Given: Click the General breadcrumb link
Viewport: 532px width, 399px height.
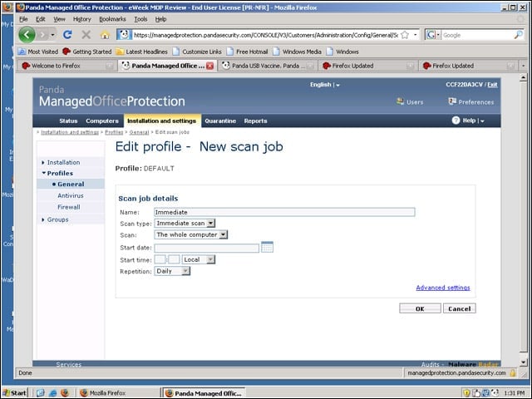Looking at the screenshot, I should click(x=139, y=132).
